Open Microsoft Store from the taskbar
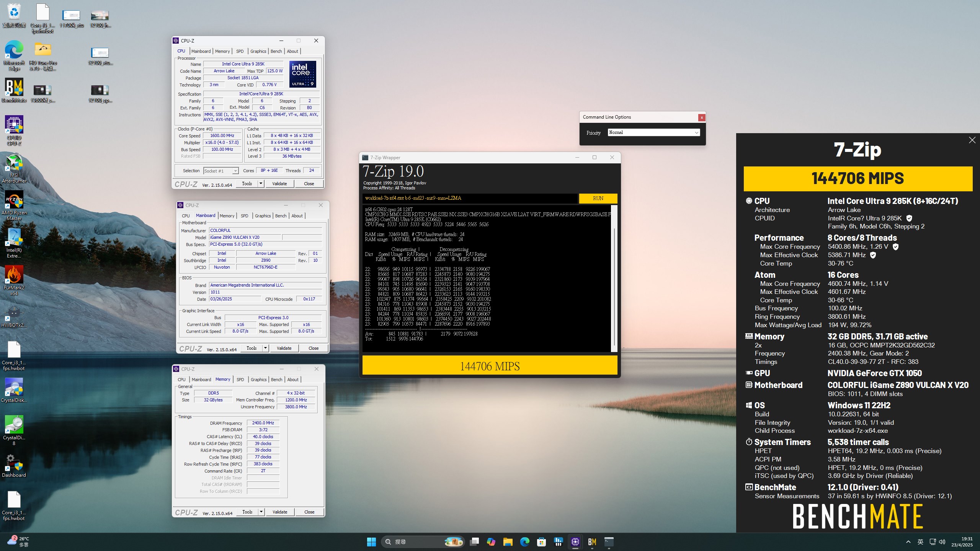Screen dimensions: 980x551 tap(541, 542)
